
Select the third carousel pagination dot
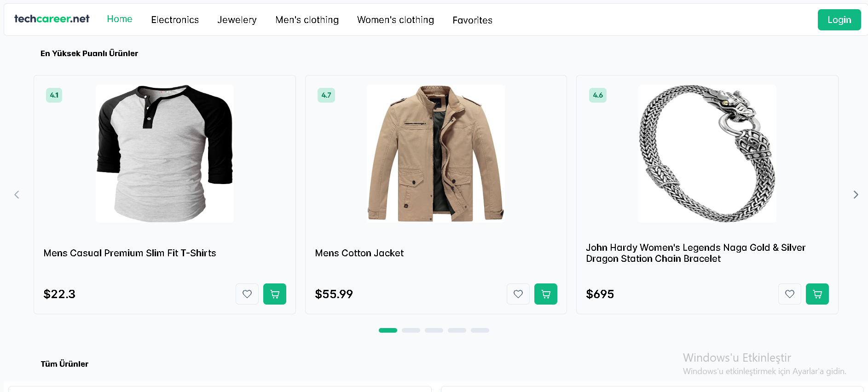(434, 330)
